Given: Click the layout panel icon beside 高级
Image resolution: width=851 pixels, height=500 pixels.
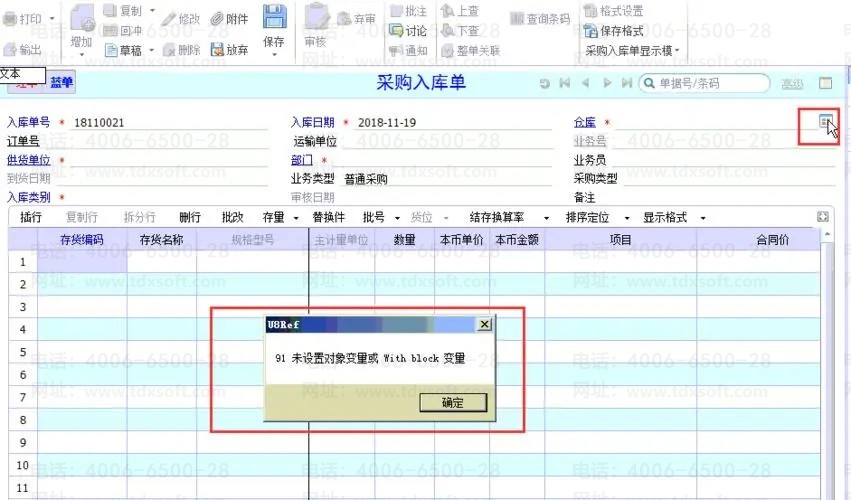Looking at the screenshot, I should coord(825,83).
